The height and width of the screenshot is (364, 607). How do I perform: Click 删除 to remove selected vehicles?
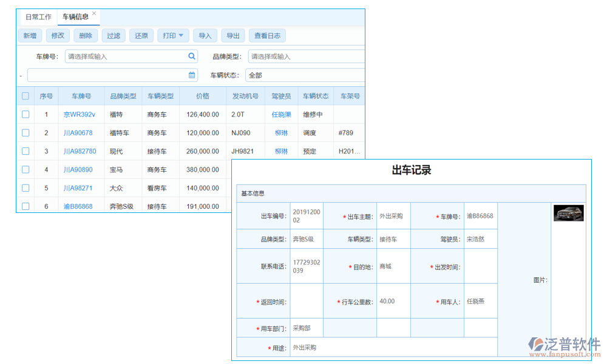click(85, 35)
